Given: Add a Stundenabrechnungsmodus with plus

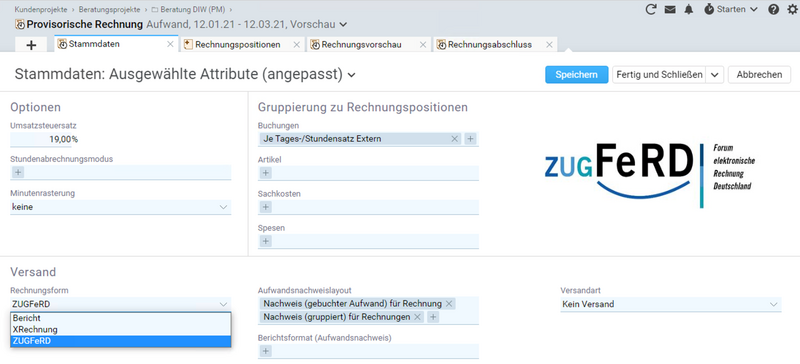Looking at the screenshot, I should click(x=18, y=173).
